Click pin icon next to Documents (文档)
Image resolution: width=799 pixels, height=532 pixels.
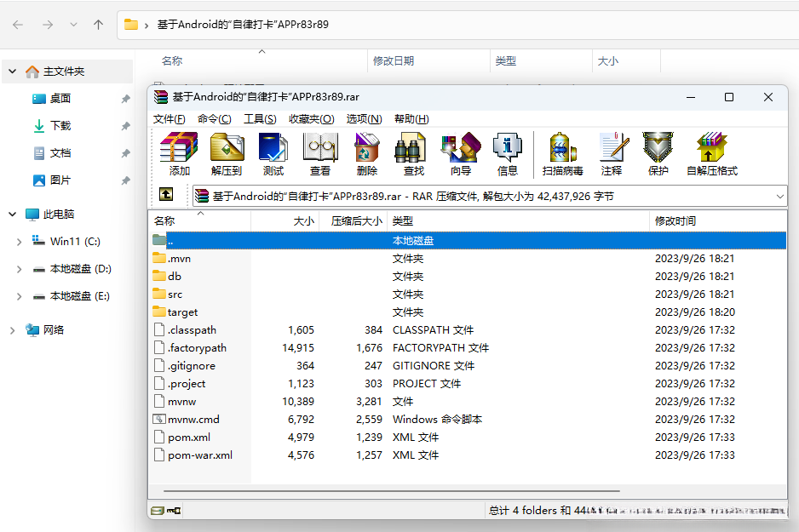click(x=125, y=153)
